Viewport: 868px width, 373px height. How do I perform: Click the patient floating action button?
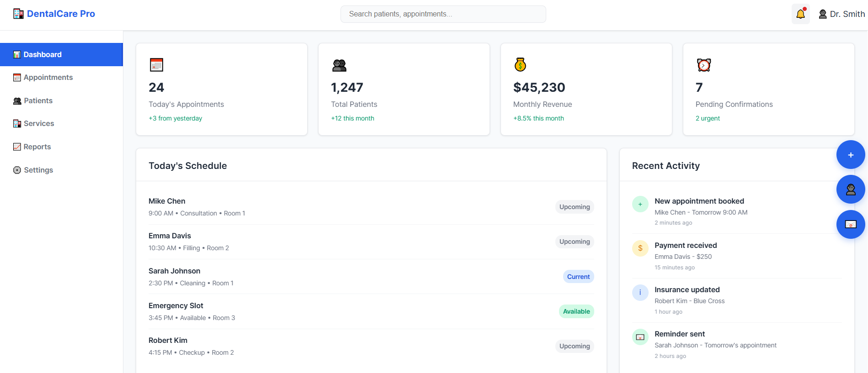coord(850,189)
